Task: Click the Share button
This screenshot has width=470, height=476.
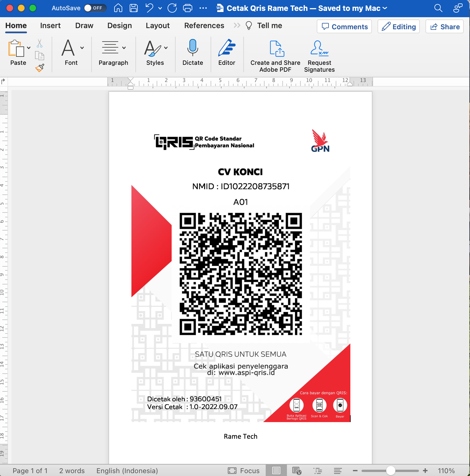Action: (444, 26)
